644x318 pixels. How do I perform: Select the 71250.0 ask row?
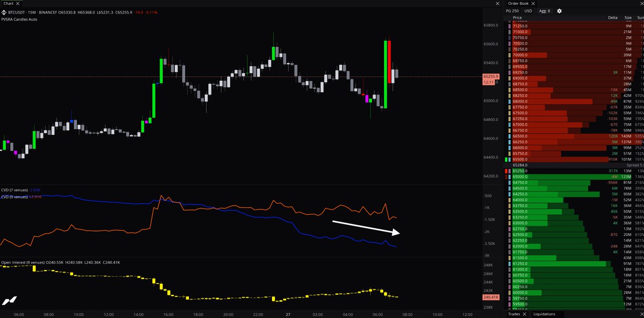coord(574,26)
